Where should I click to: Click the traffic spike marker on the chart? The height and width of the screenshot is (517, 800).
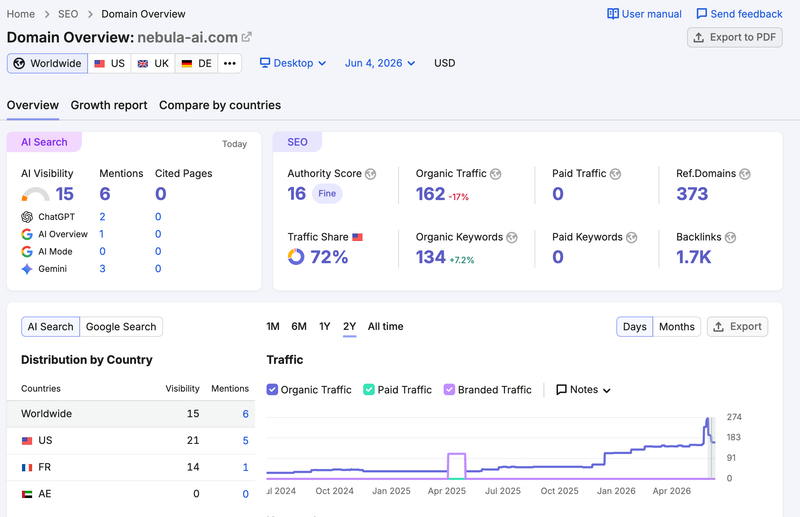coord(707,421)
